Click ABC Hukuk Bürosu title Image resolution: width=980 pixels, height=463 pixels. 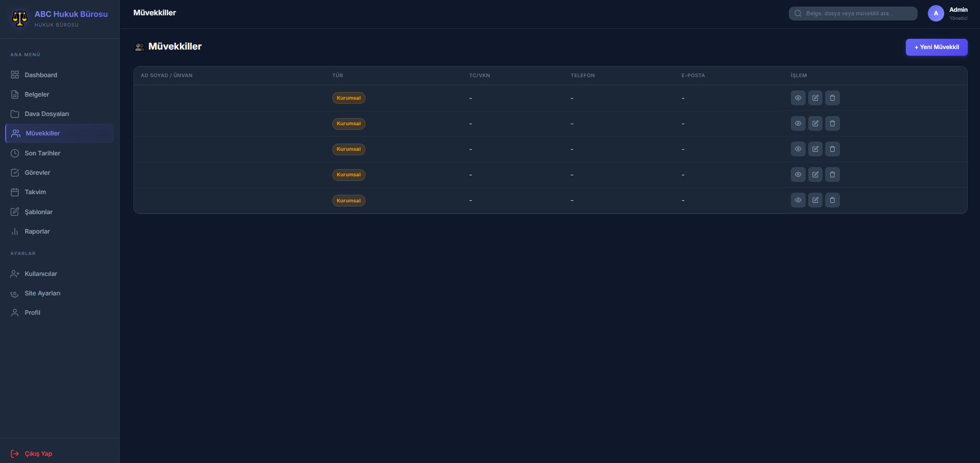(71, 14)
